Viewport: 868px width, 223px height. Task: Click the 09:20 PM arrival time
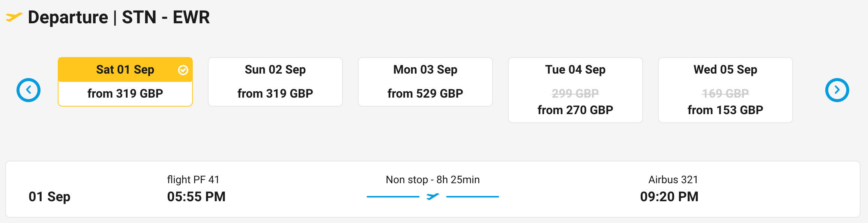[669, 197]
